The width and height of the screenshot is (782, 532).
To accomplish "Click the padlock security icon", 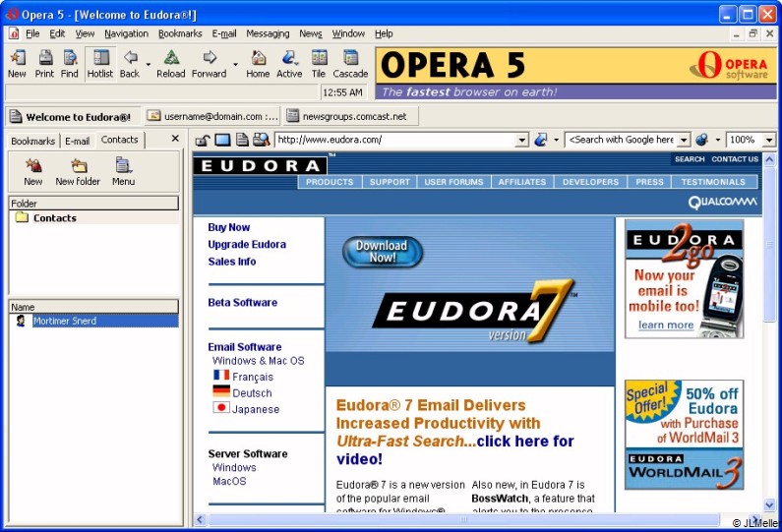I will click(202, 140).
